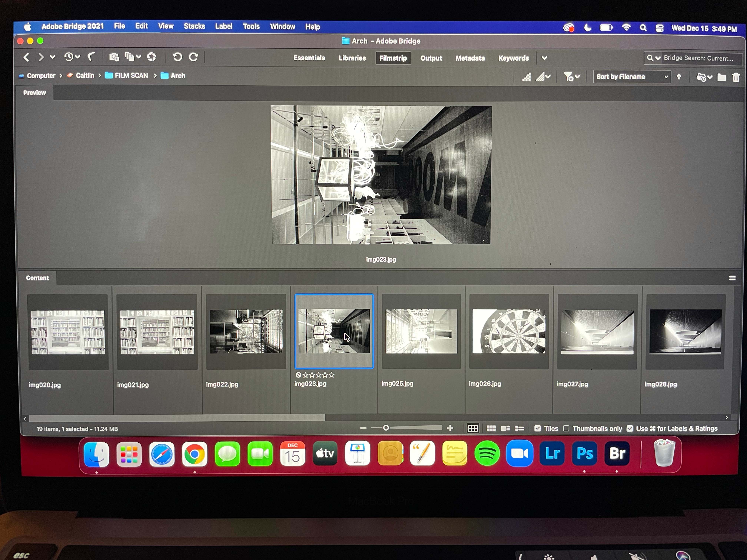Click the Get Photos from Camera icon
The height and width of the screenshot is (560, 747).
(x=114, y=57)
